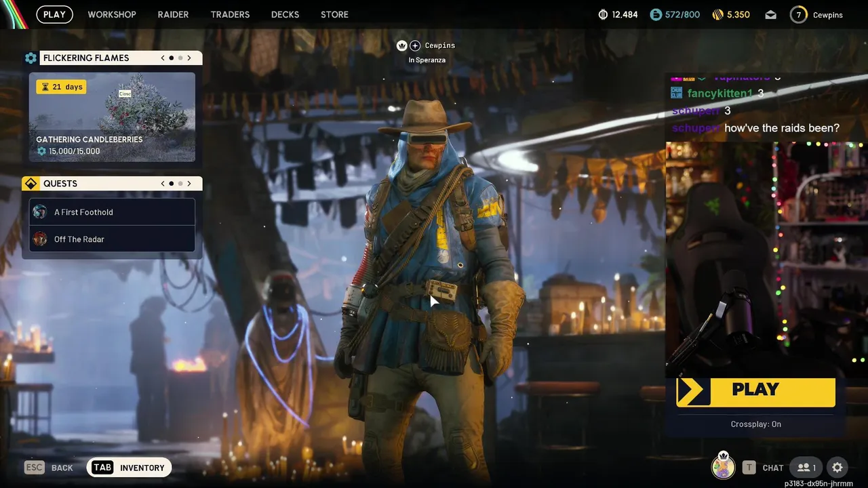Click the coin currency icon beside 12.484
868x488 pixels.
(603, 14)
